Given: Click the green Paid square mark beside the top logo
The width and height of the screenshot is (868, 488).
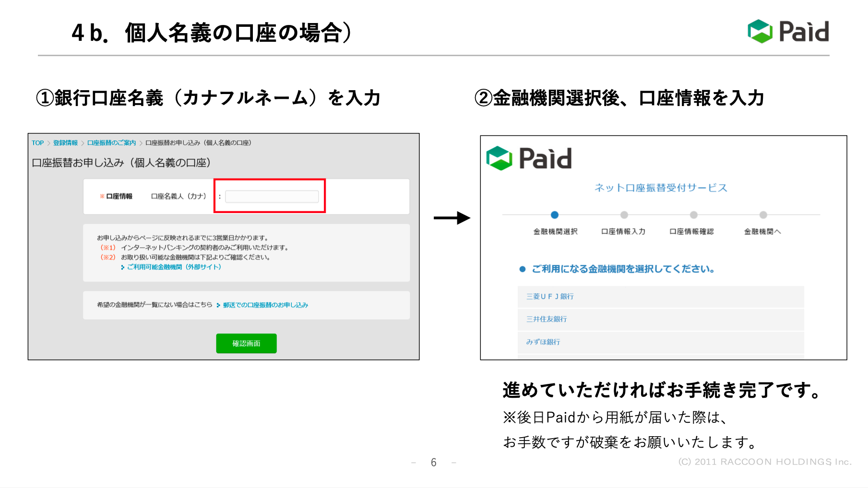Looking at the screenshot, I should pos(760,30).
